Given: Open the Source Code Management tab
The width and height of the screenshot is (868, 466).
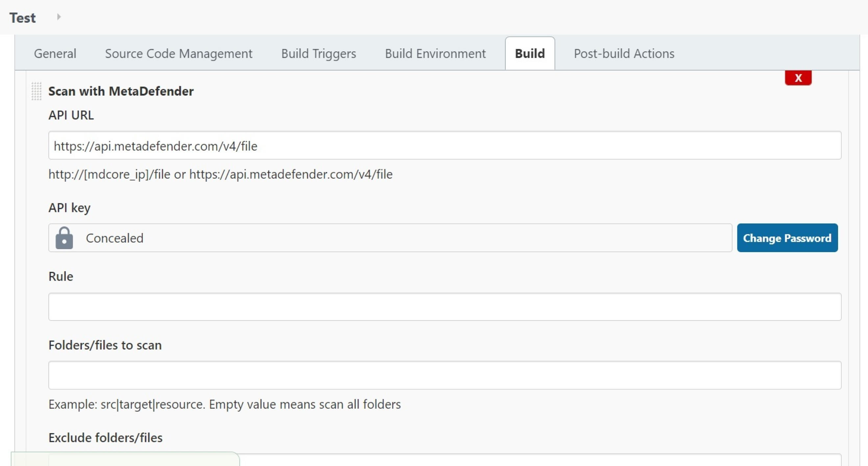Looking at the screenshot, I should tap(179, 54).
